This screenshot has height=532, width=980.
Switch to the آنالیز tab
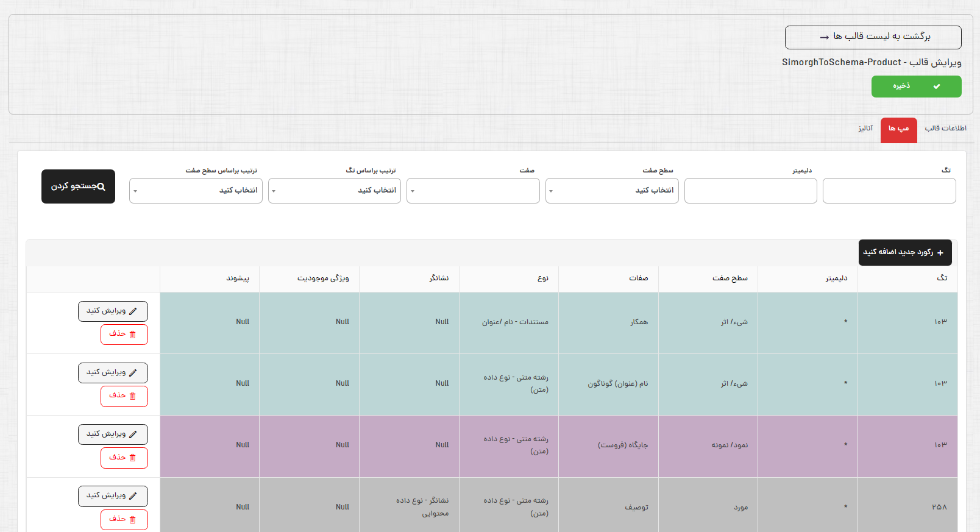coord(865,129)
